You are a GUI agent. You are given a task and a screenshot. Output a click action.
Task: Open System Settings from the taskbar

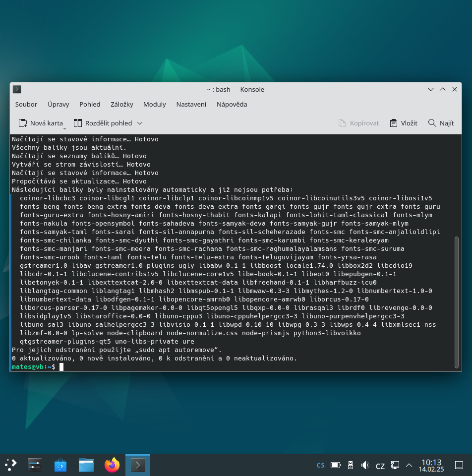[35, 465]
